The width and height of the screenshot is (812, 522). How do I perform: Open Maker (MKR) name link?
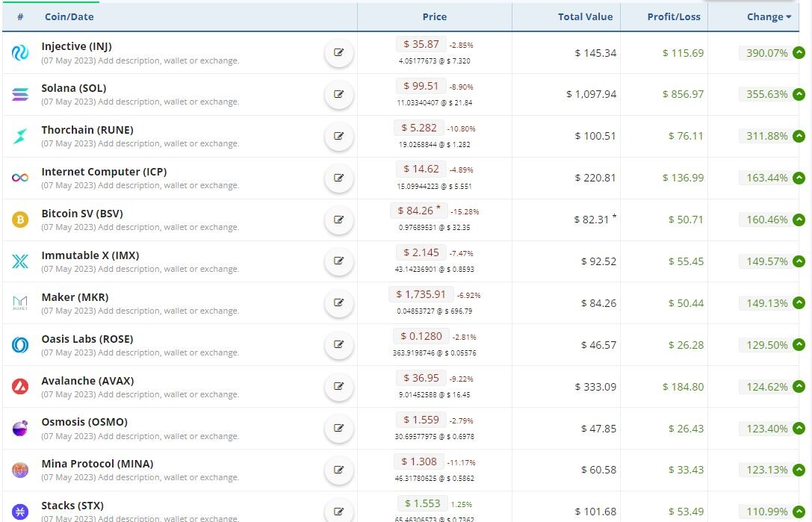[x=75, y=297]
